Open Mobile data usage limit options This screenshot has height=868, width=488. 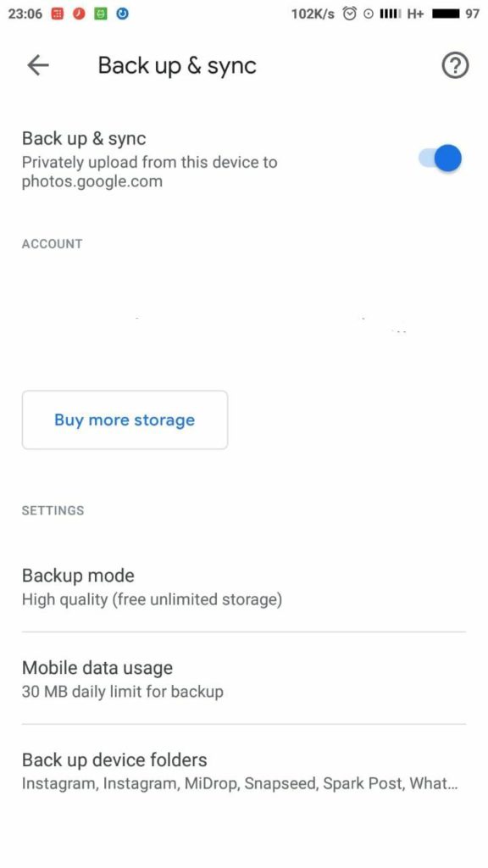[x=244, y=679]
